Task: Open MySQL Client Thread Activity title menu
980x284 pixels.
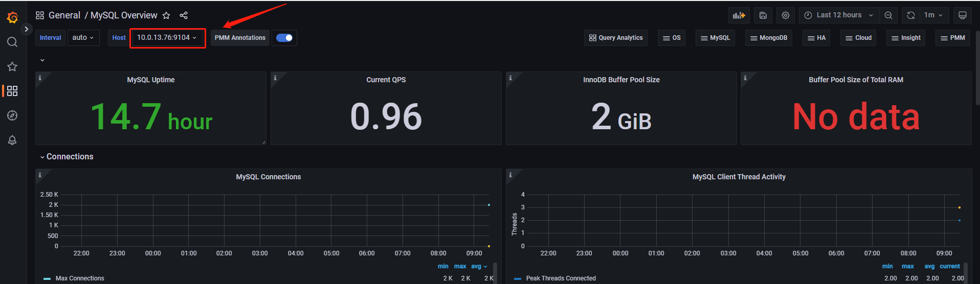Action: pyautogui.click(x=739, y=177)
